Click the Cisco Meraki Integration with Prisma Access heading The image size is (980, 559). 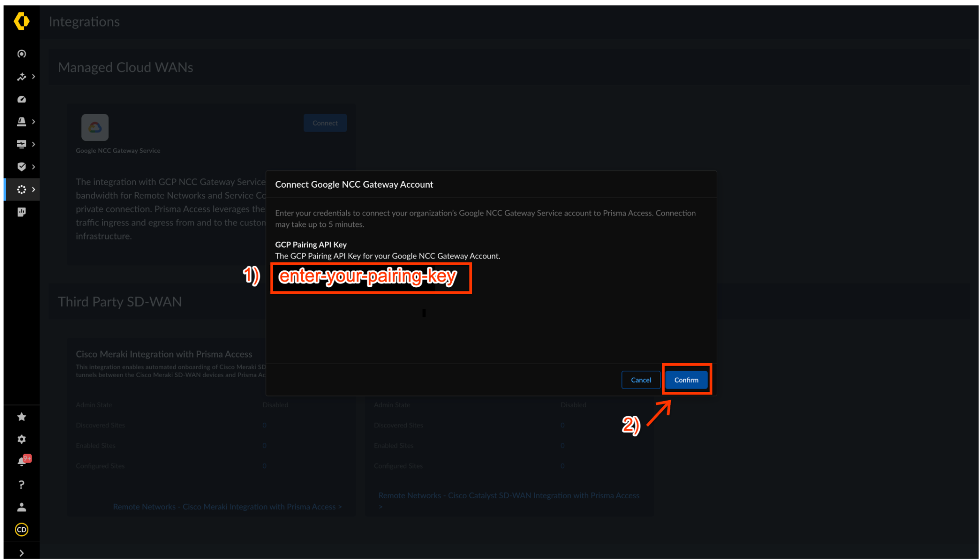click(x=164, y=354)
